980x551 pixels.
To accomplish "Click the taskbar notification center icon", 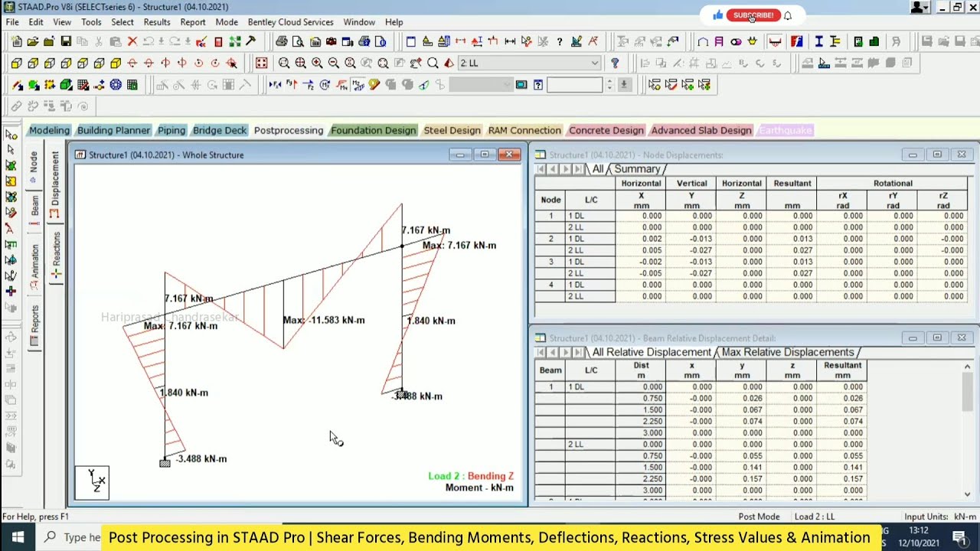I will pyautogui.click(x=959, y=537).
